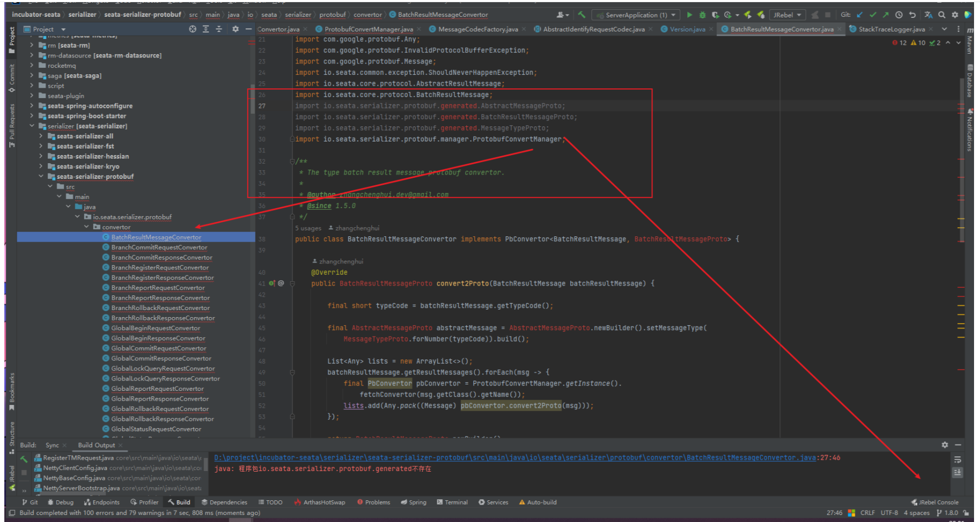Open the Sync tab in Build
The image size is (980, 522).
tap(53, 446)
